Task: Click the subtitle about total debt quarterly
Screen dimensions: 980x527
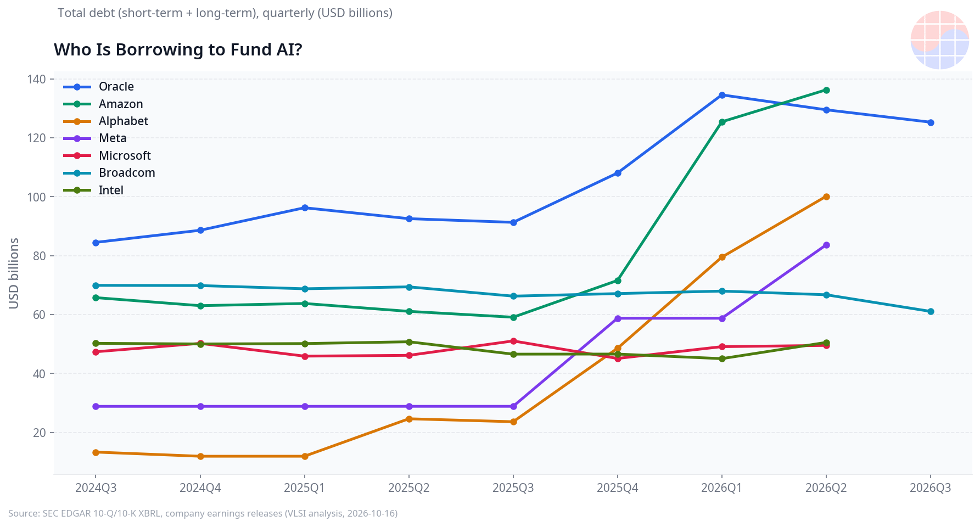Action: (225, 13)
